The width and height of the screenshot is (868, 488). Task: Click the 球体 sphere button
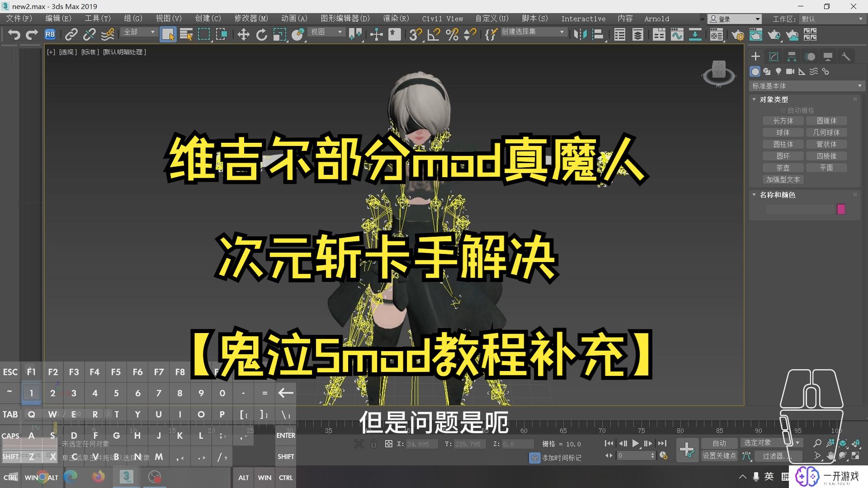[783, 132]
